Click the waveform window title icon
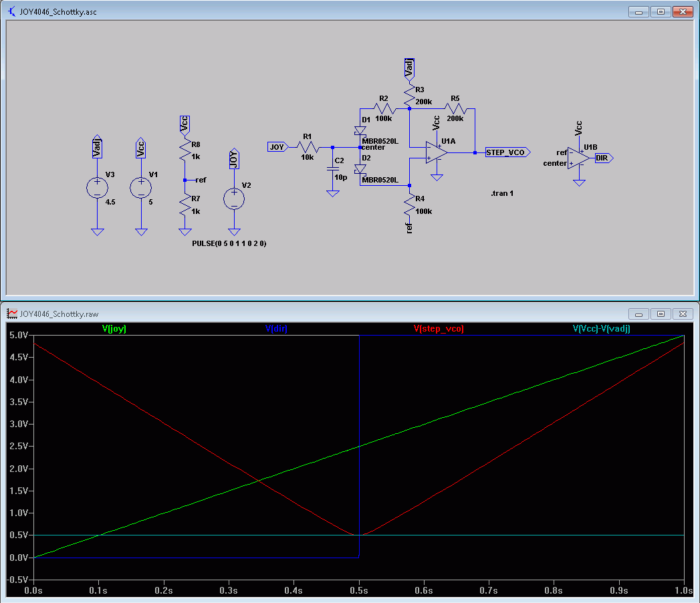 12,313
